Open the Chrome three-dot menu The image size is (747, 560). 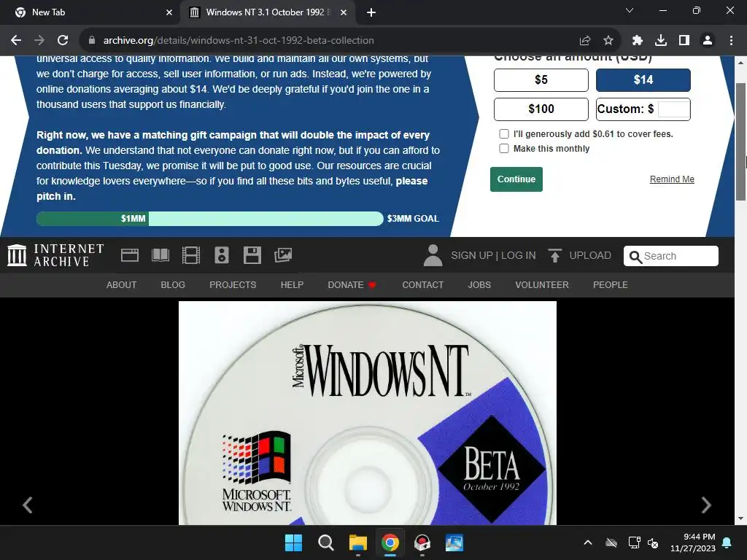coord(731,41)
